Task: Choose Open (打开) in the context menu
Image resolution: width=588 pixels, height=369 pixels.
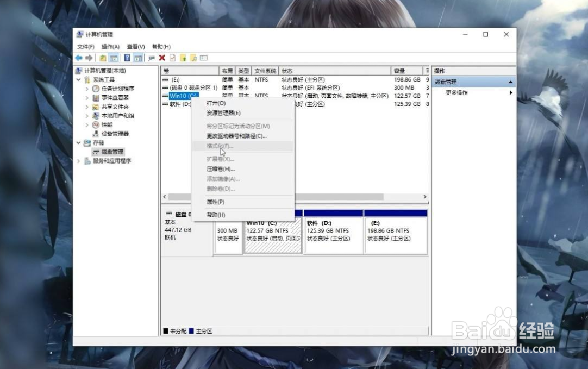Action: tap(242, 103)
